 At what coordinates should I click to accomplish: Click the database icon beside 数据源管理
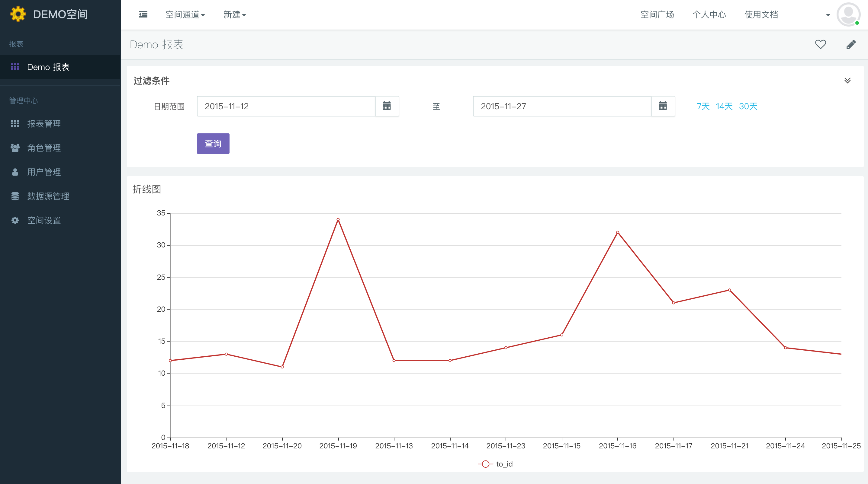(x=15, y=196)
